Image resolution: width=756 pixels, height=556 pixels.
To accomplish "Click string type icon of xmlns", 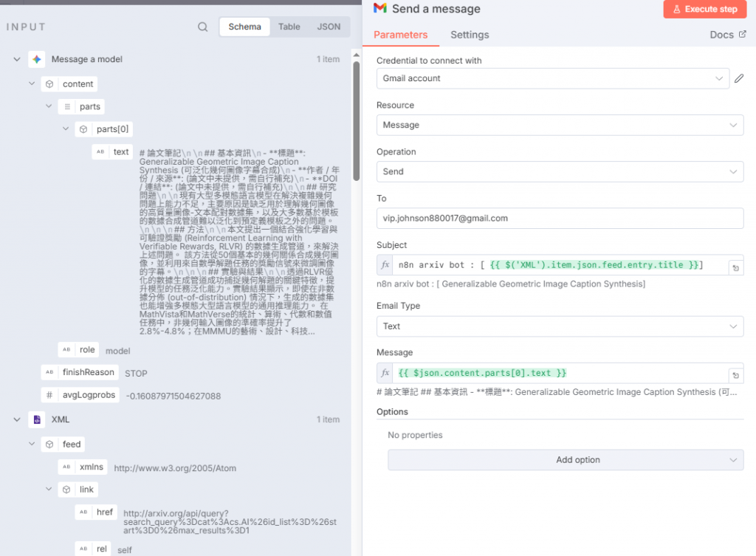I will [x=66, y=467].
